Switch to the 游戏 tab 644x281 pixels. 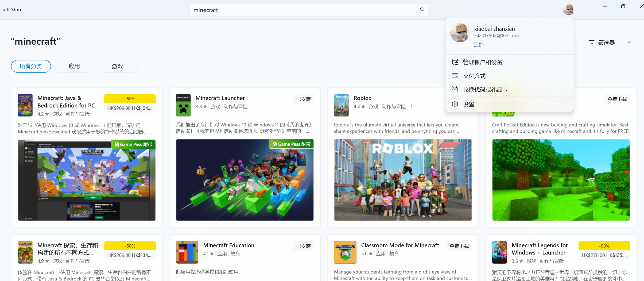(x=118, y=66)
